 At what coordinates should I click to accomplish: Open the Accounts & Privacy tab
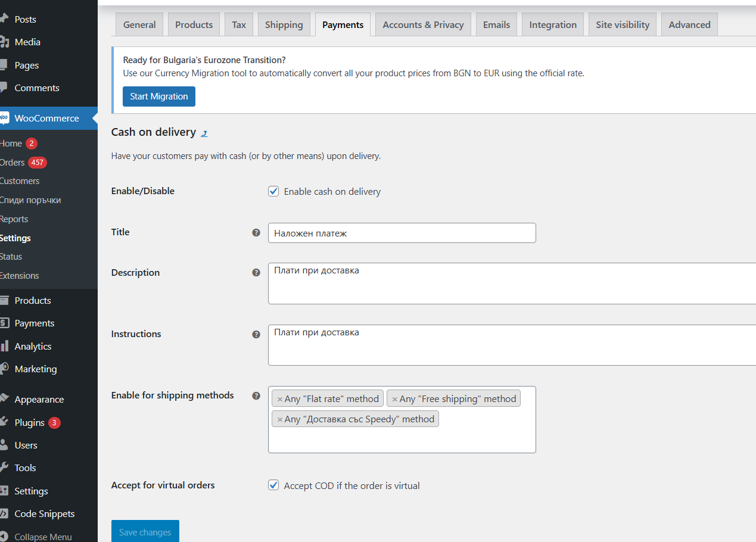[x=423, y=24]
